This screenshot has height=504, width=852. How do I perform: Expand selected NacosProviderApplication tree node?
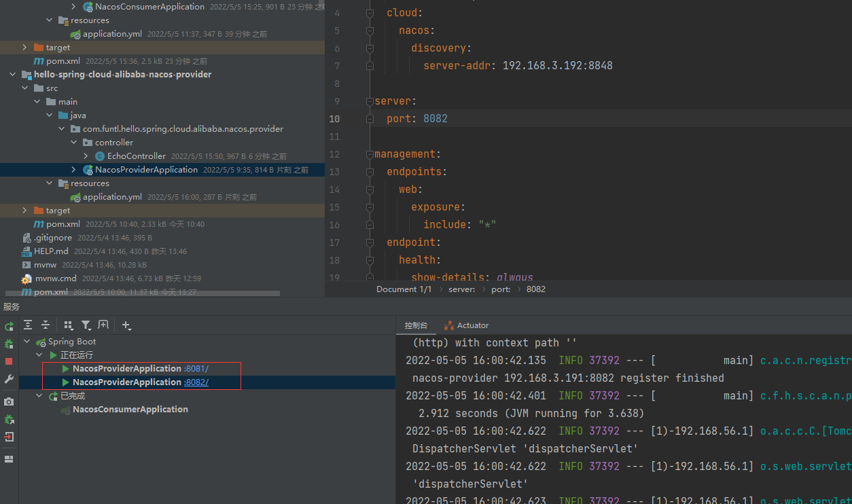[74, 170]
